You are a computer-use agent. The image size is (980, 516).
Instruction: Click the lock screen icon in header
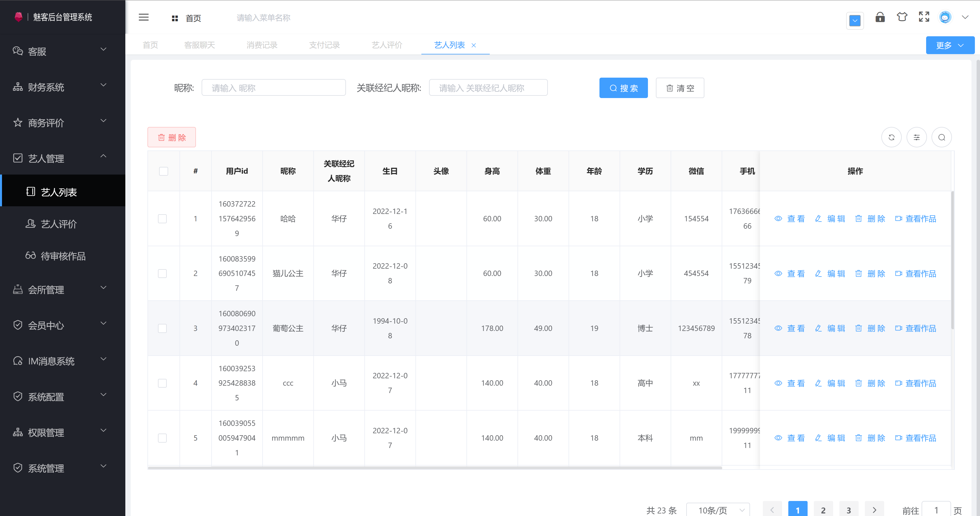pos(880,17)
